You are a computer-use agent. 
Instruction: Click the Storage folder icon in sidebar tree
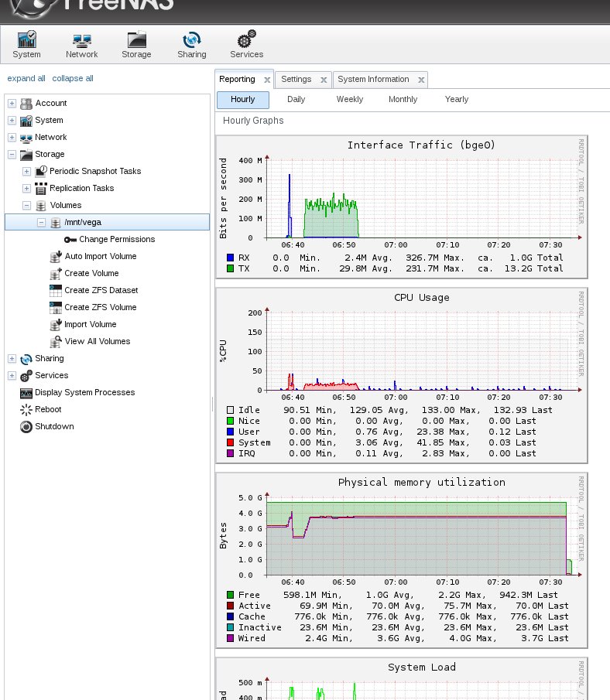(26, 155)
